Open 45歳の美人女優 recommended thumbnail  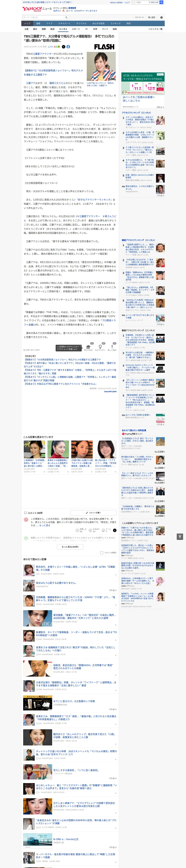point(82,449)
